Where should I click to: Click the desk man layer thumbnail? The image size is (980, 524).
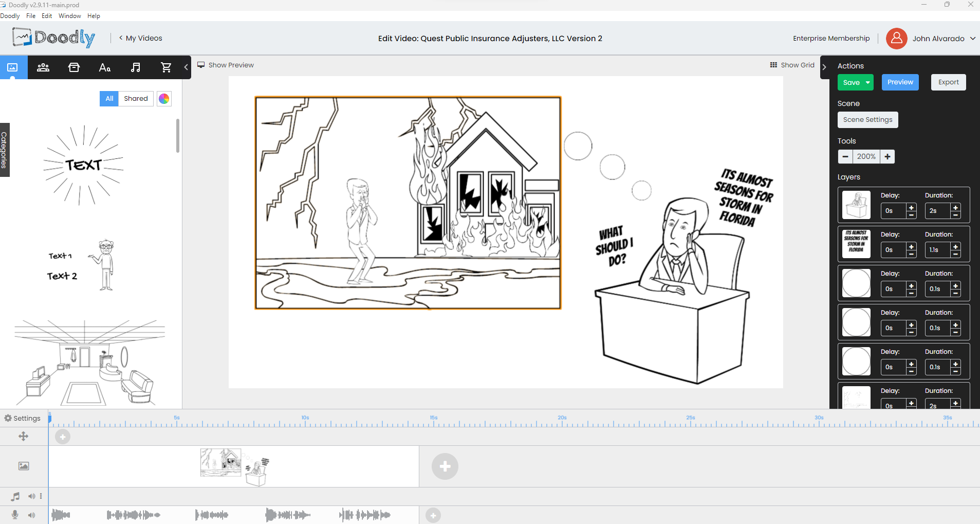click(856, 205)
